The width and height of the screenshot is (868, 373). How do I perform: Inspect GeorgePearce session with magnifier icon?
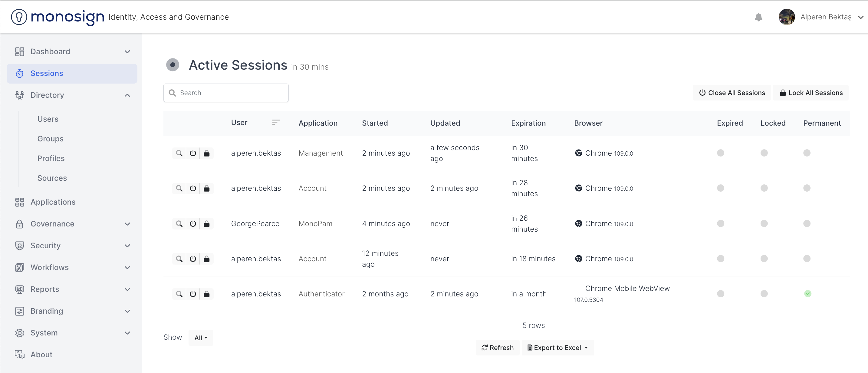click(179, 224)
